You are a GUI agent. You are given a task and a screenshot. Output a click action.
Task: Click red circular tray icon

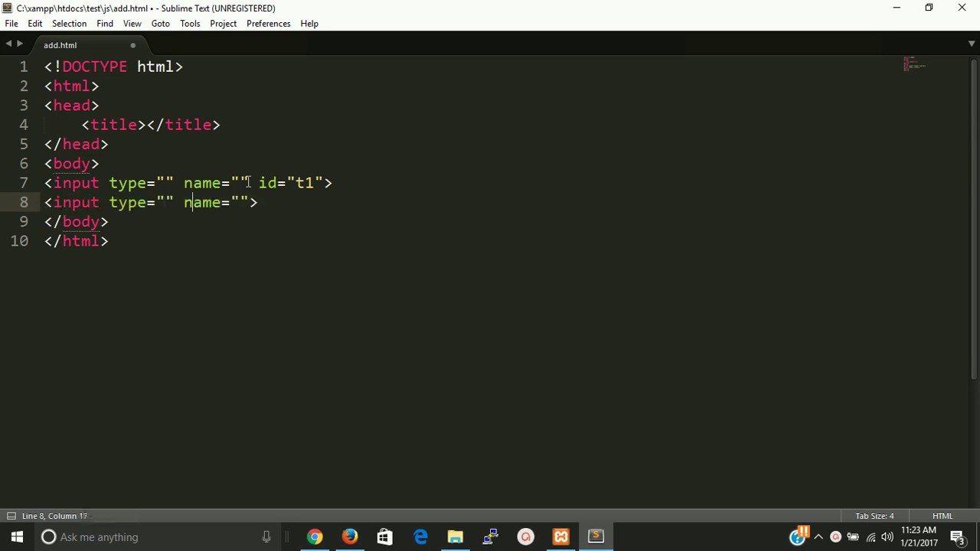pos(835,537)
